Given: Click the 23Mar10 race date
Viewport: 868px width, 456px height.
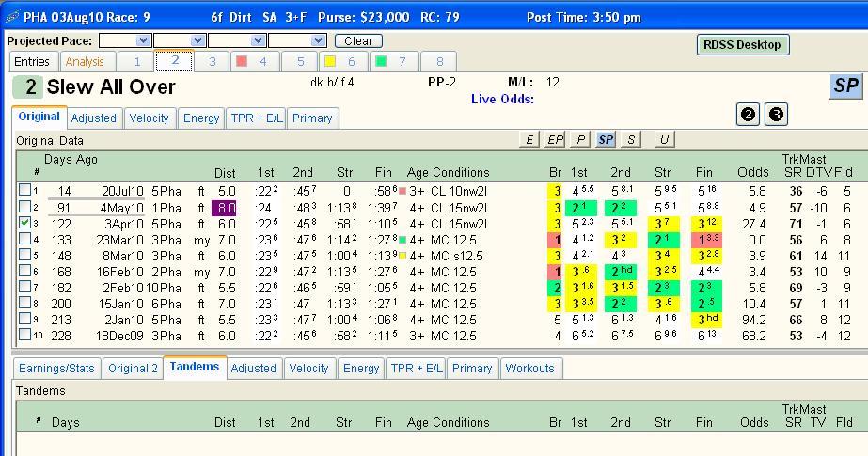Looking at the screenshot, I should pyautogui.click(x=119, y=240).
